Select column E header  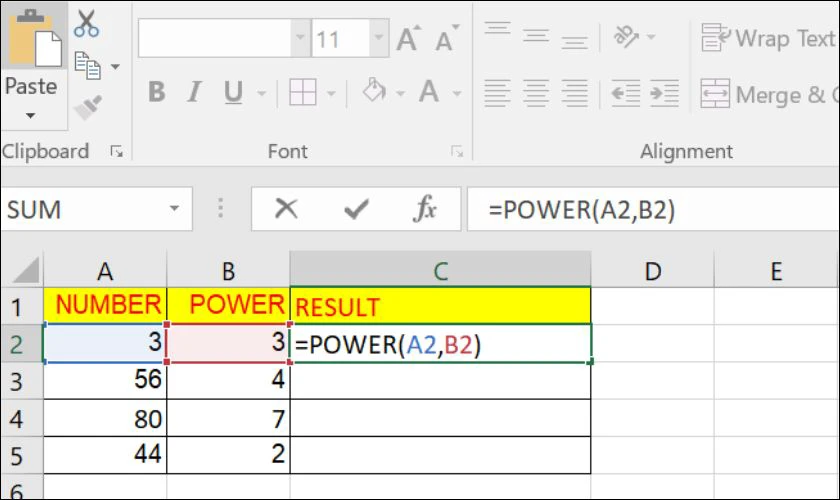pyautogui.click(x=777, y=271)
